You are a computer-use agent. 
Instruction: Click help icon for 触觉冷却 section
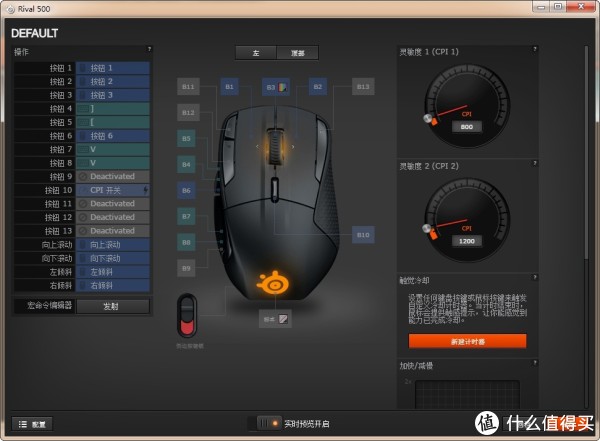click(535, 277)
